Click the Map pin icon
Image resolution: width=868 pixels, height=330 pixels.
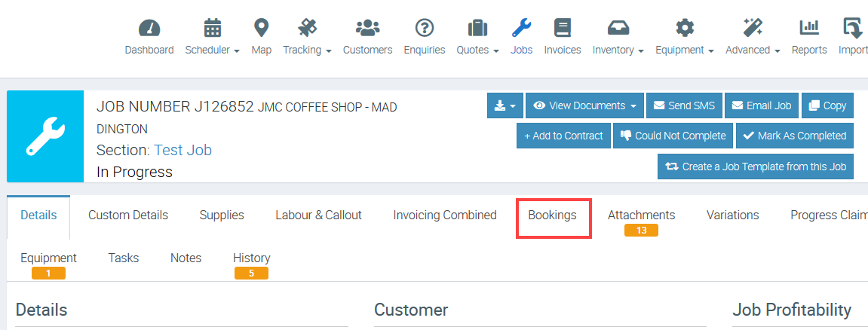pos(261,29)
